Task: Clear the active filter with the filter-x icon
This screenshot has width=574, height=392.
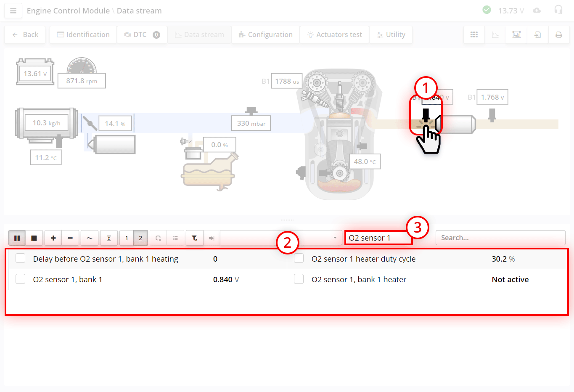Action: [194, 238]
